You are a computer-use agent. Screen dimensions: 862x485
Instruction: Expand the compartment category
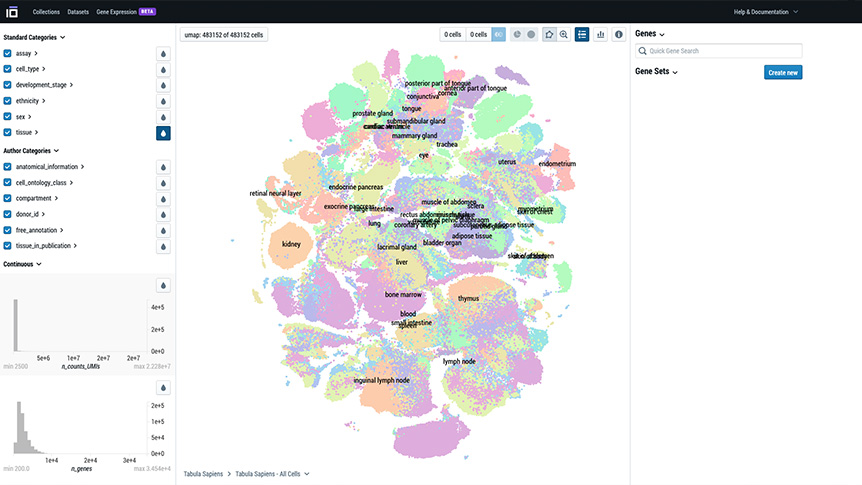36,198
